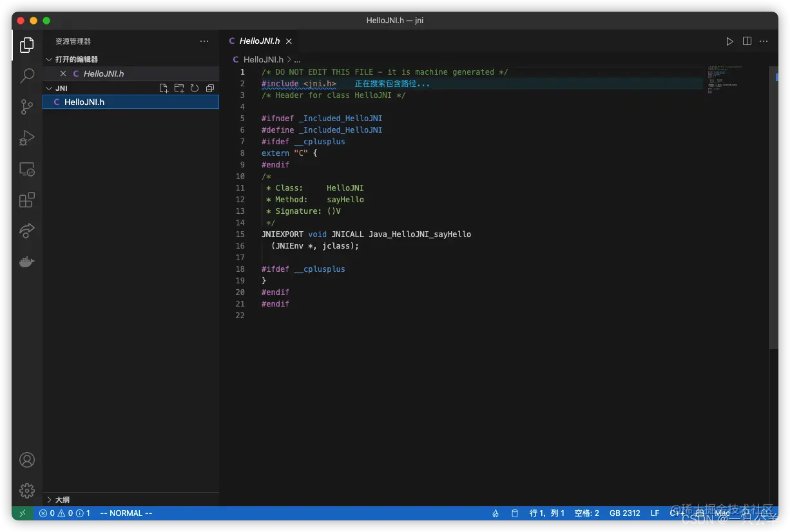This screenshot has height=532, width=790.
Task: Open the Search view in activity bar
Action: 27,76
